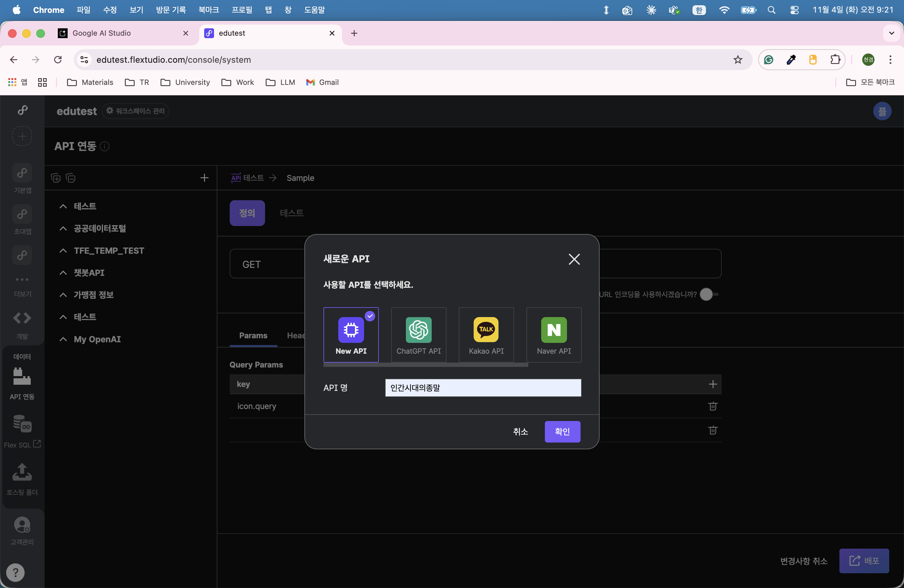
Task: Cancel the dialog with 취소
Action: point(520,431)
